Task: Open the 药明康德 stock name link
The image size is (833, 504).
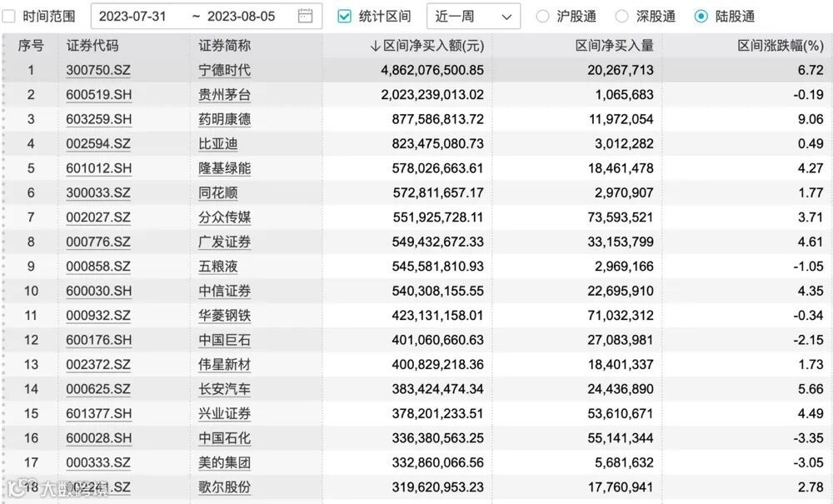Action: [x=225, y=119]
